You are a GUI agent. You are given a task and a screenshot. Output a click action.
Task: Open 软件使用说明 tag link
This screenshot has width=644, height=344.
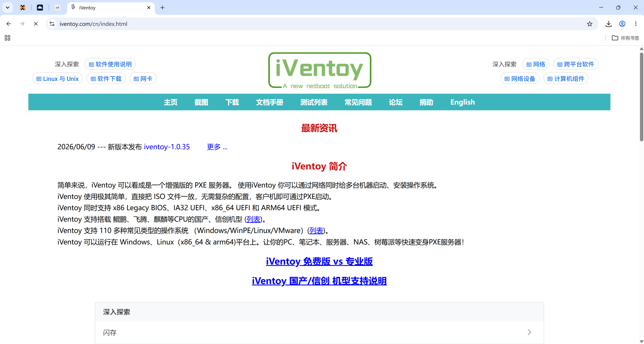[110, 64]
